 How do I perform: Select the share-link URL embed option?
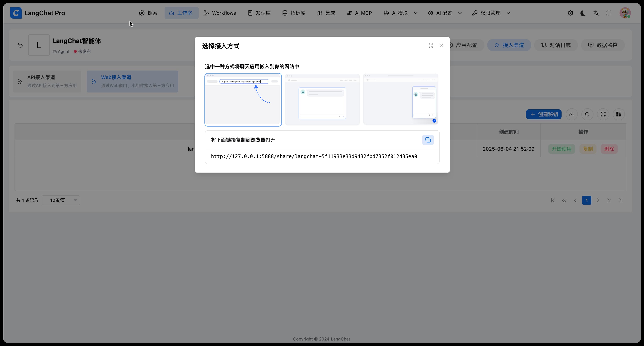coord(243,100)
